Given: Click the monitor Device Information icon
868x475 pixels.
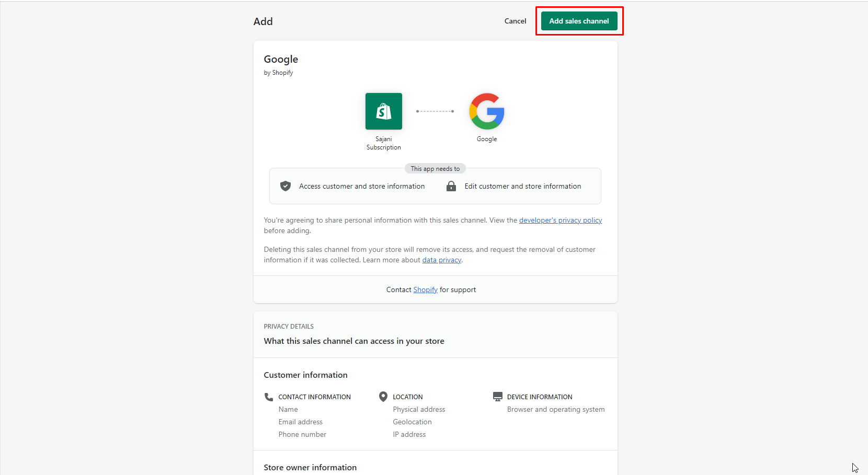Looking at the screenshot, I should 498,397.
